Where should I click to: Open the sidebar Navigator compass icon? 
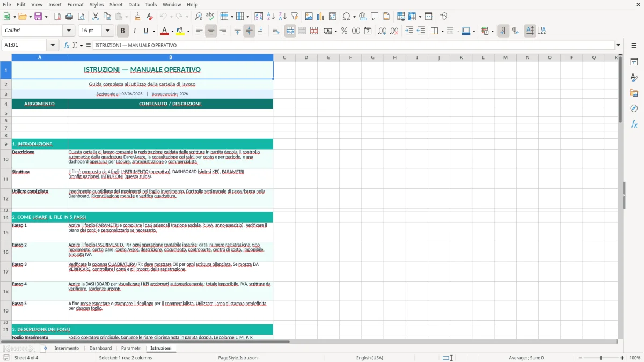pyautogui.click(x=634, y=108)
